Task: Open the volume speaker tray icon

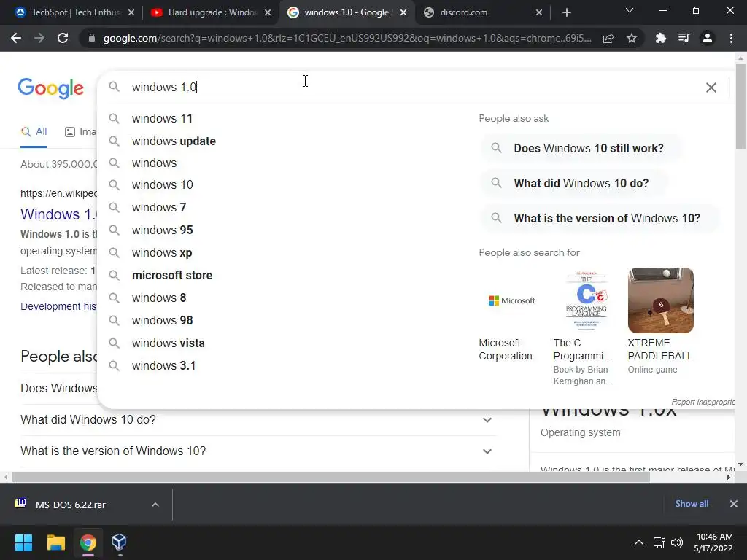Action: 677,542
